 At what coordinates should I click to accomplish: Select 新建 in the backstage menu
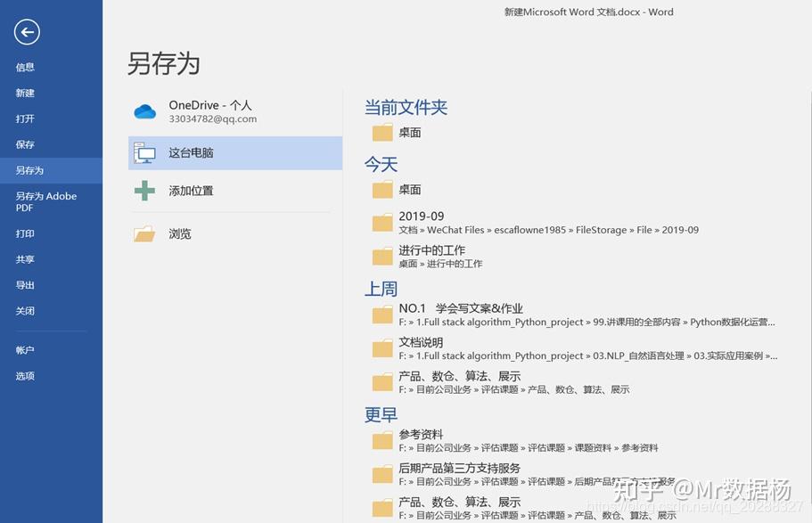click(x=25, y=93)
